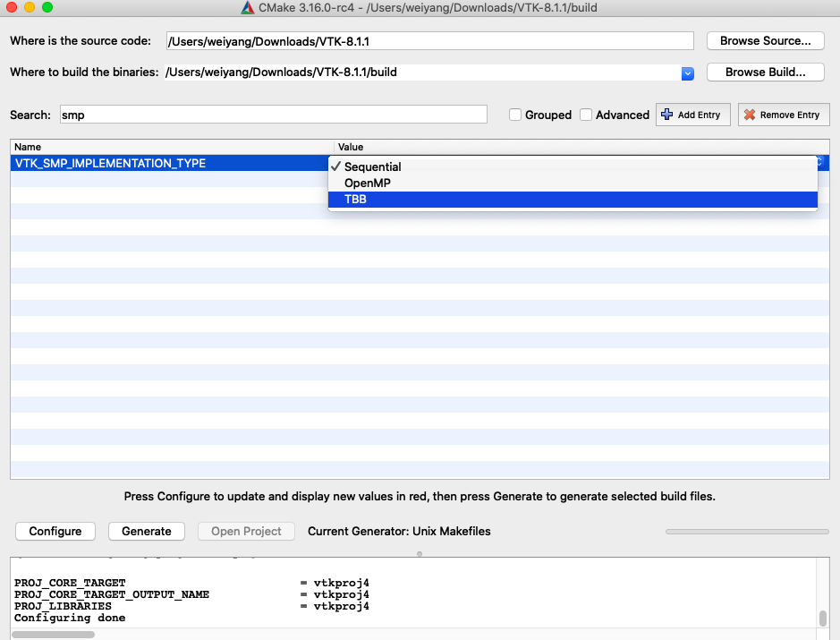Click the blue plus Add Entry icon
This screenshot has width=840, height=640.
[x=667, y=115]
